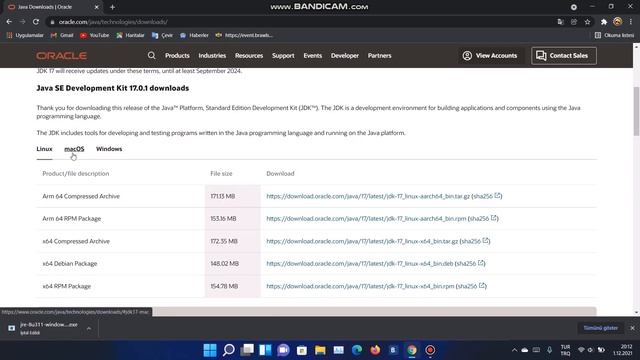This screenshot has width=640, height=360.
Task: Click the browser forward arrow
Action: point(22,22)
